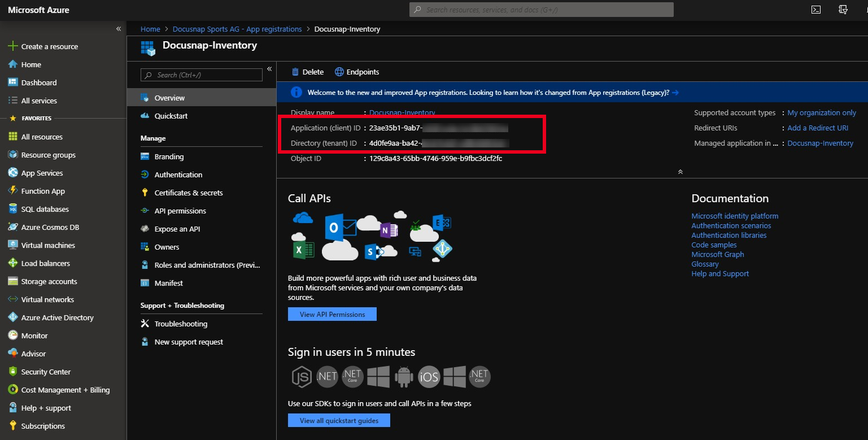Open Resource groups cube icon
This screenshot has height=440, width=868.
pyautogui.click(x=12, y=155)
